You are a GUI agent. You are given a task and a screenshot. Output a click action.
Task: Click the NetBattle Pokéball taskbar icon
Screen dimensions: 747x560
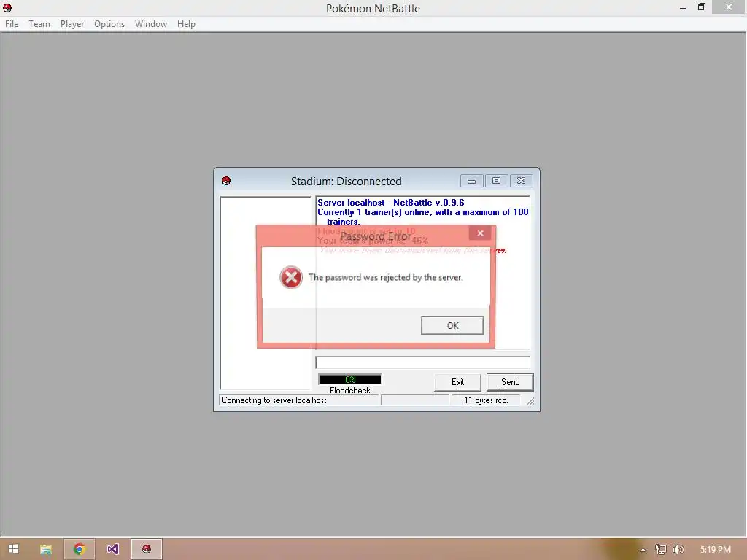146,549
